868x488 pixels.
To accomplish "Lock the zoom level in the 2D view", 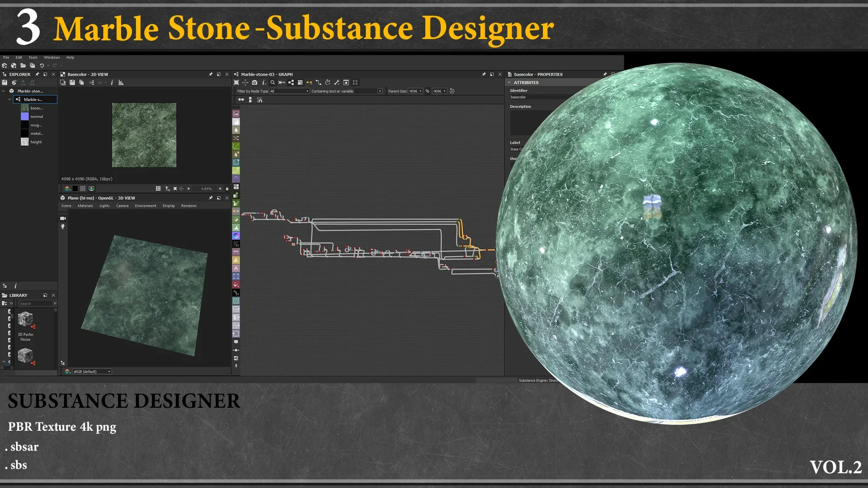I will (227, 188).
